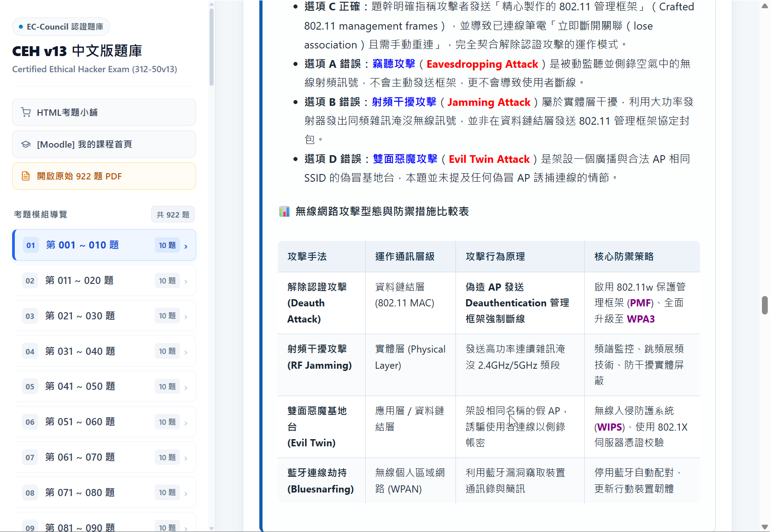Click purple WPA3 text in table
The height and width of the screenshot is (532, 770).
click(x=641, y=319)
